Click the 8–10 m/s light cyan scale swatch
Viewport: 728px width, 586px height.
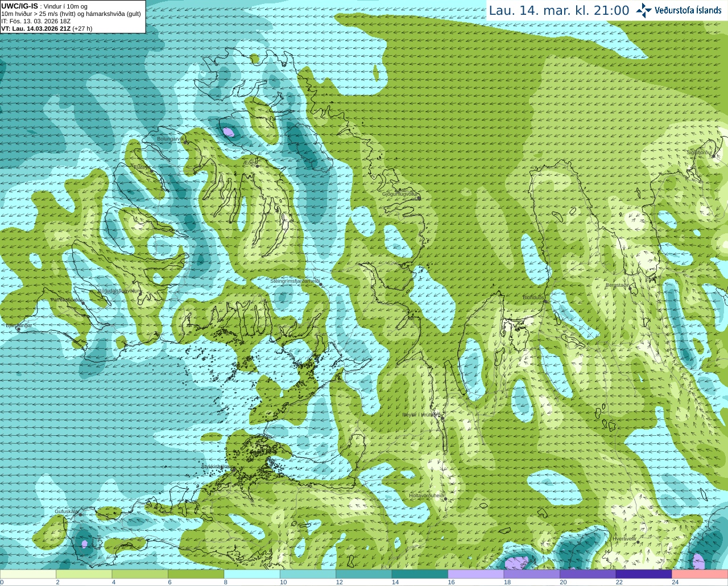point(252,574)
